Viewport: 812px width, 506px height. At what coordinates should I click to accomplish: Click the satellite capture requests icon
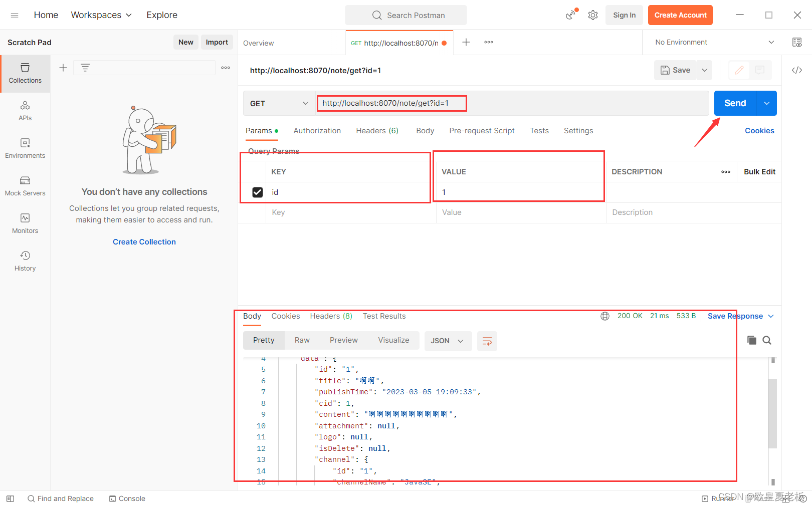tap(571, 15)
